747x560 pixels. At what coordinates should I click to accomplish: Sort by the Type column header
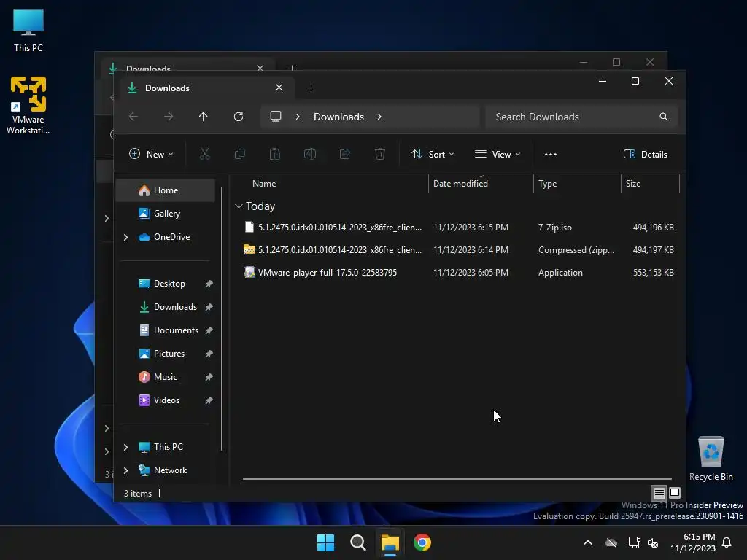(x=578, y=184)
